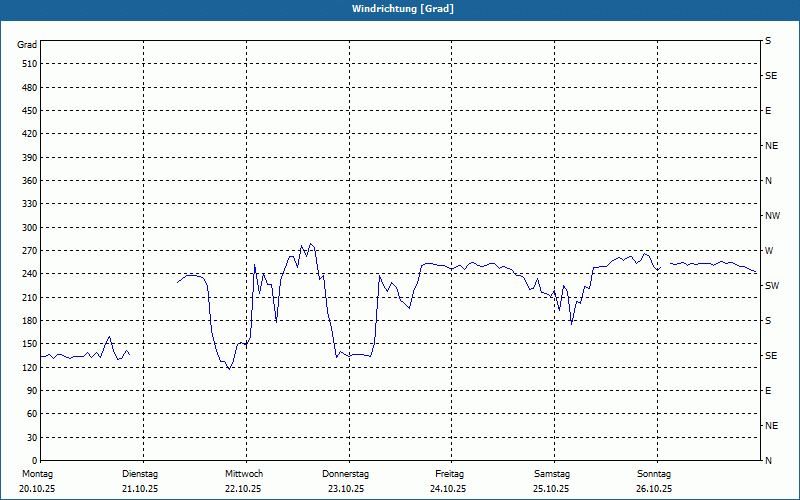800x500 pixels.
Task: Select the Freitag 24.10.25 date label
Action: click(x=449, y=481)
